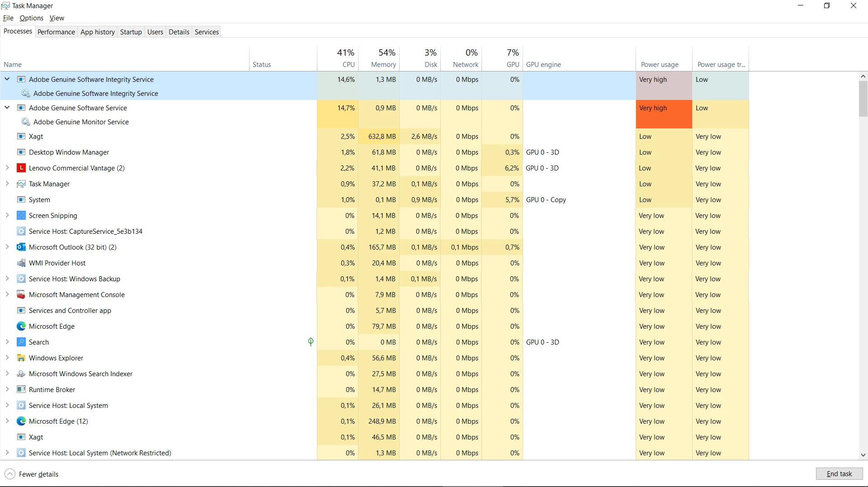Expand the Screen Snipping process

pyautogui.click(x=7, y=215)
